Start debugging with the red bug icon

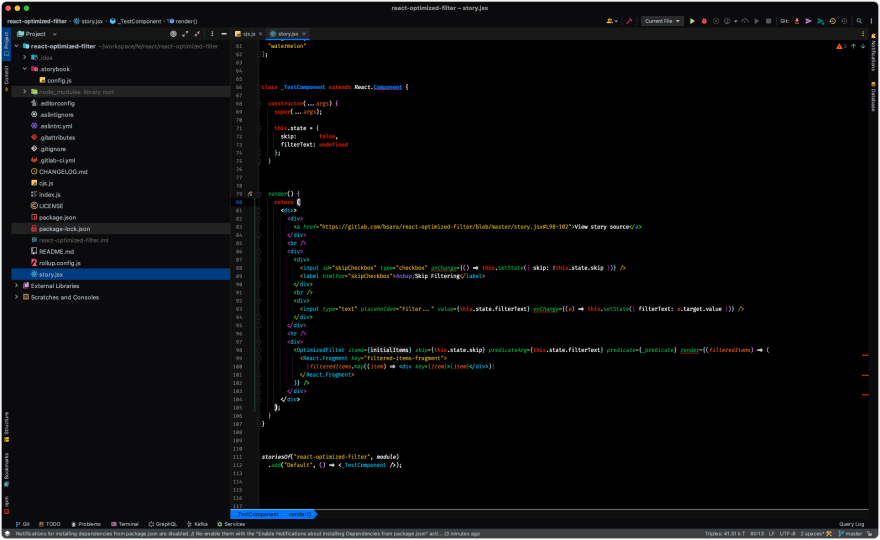click(704, 21)
